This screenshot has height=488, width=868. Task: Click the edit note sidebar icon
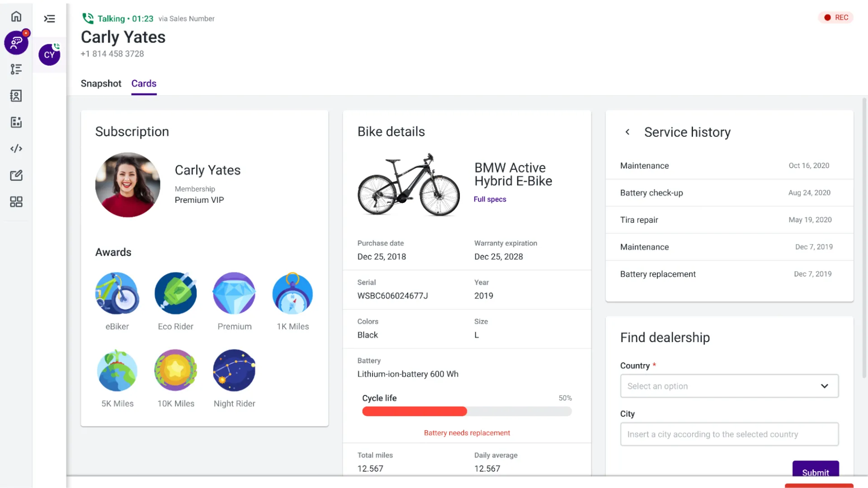(x=16, y=175)
